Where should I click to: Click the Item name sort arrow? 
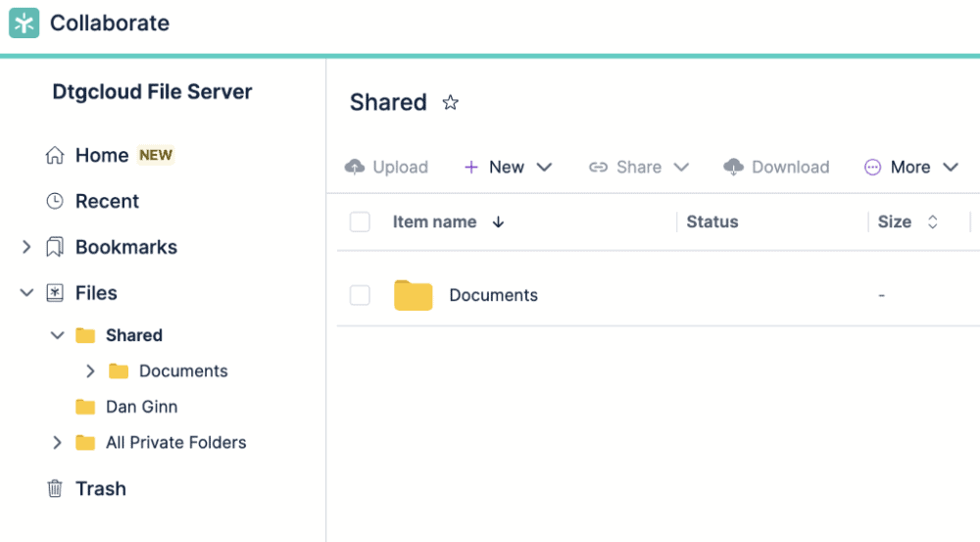click(x=498, y=222)
